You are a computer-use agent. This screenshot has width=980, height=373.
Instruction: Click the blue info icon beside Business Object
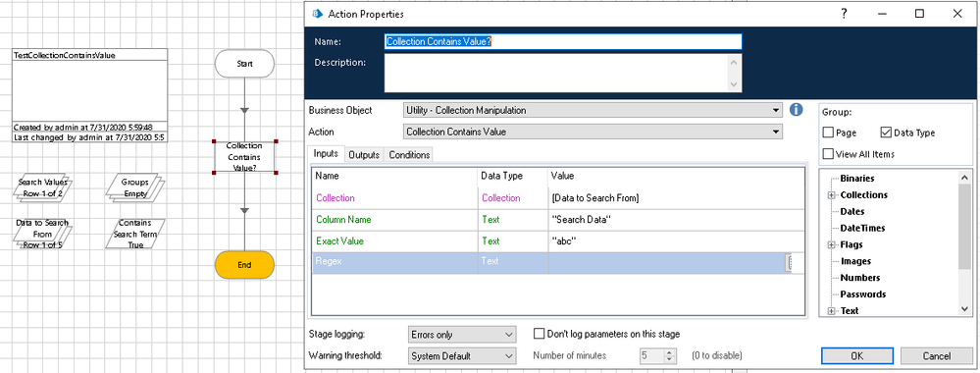(796, 110)
